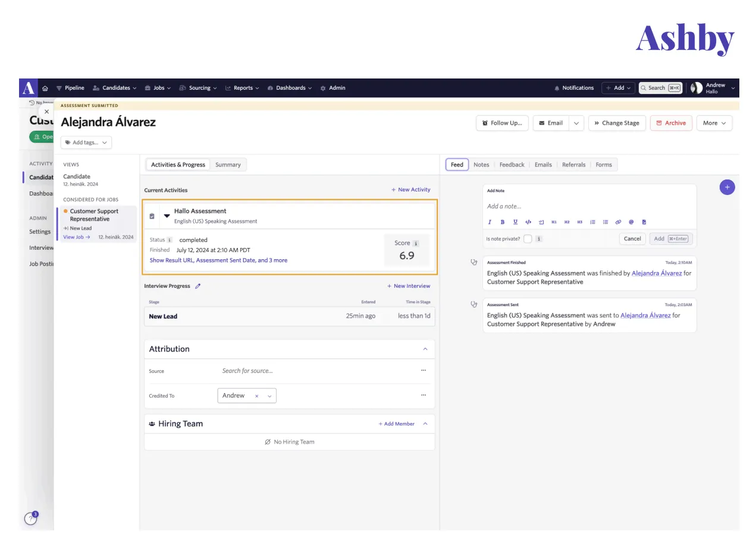The height and width of the screenshot is (547, 756).
Task: Click the Follow Up button
Action: [502, 123]
